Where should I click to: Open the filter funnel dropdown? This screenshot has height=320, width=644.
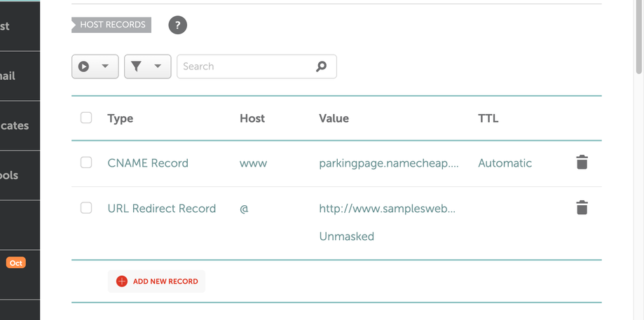point(147,67)
